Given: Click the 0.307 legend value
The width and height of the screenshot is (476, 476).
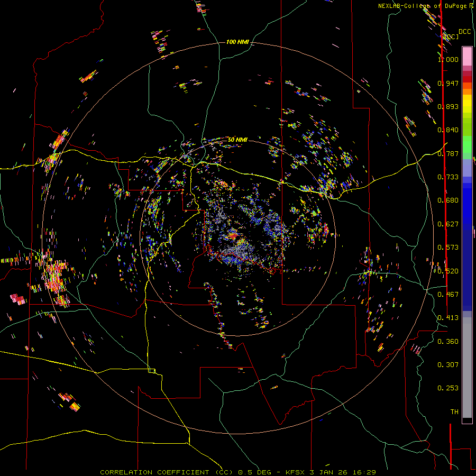Looking at the screenshot, I should [448, 365].
